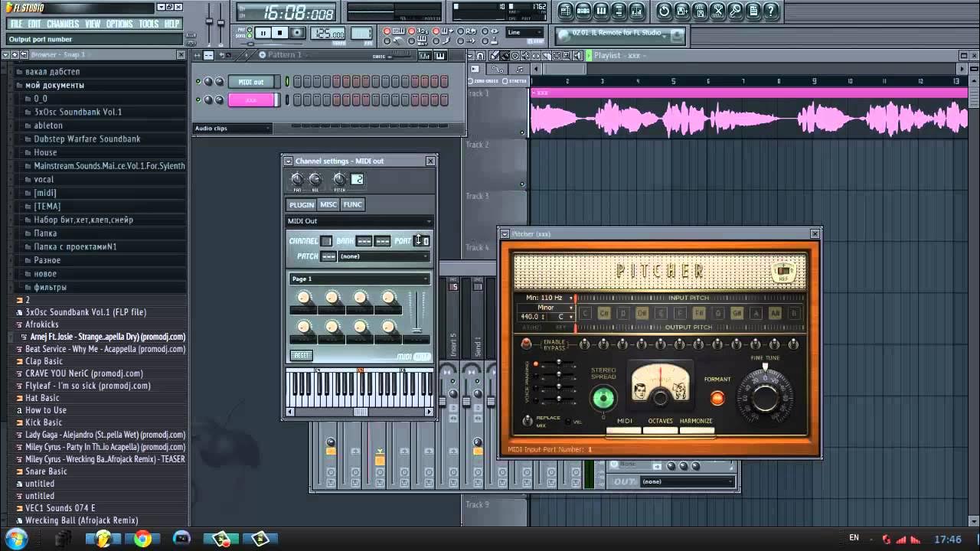Click the record transport button
Image resolution: width=980 pixels, height=551 pixels.
pyautogui.click(x=297, y=33)
